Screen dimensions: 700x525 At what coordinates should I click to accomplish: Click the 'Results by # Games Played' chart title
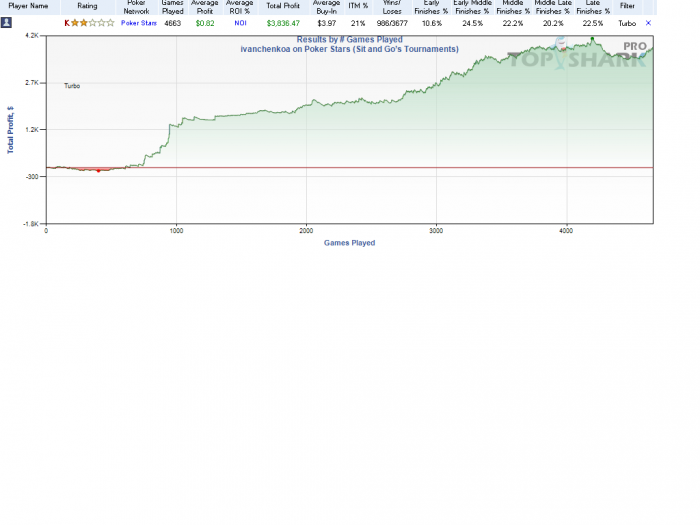click(350, 40)
